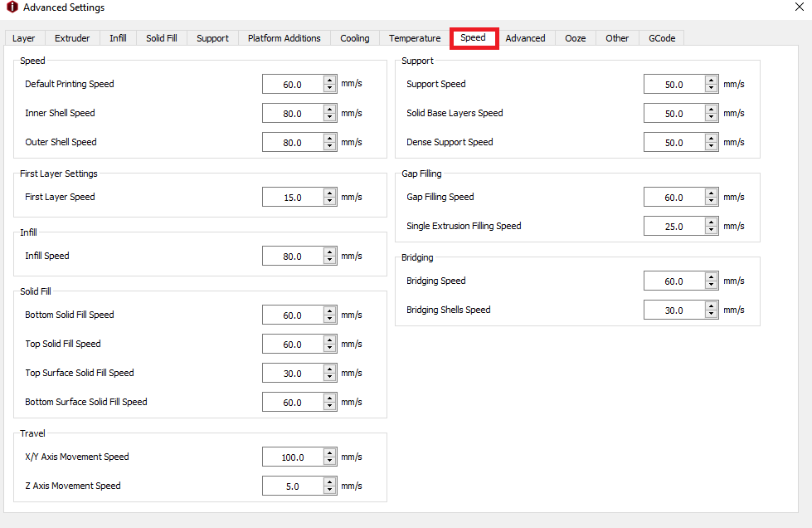Decrease Infill Speed using down arrow

click(330, 260)
